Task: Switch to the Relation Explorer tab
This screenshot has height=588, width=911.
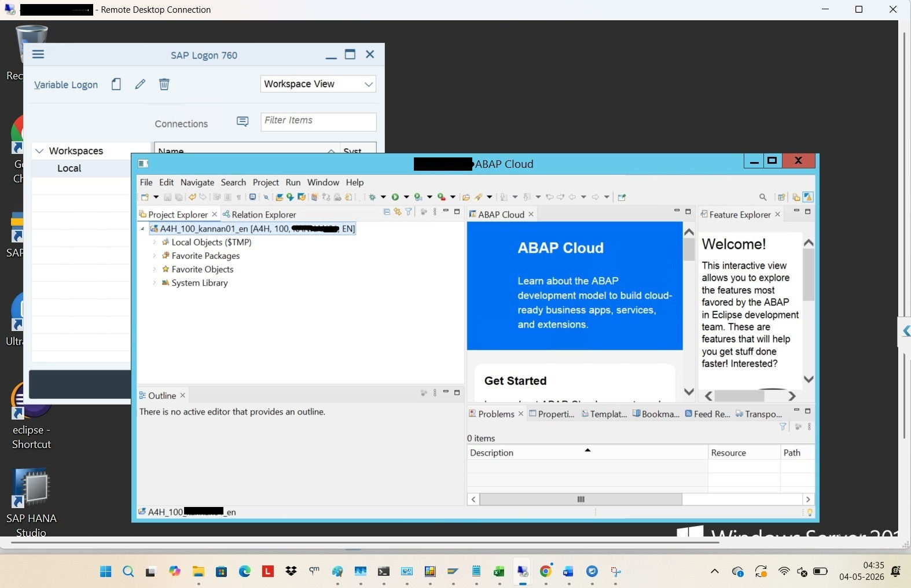Action: pyautogui.click(x=259, y=215)
